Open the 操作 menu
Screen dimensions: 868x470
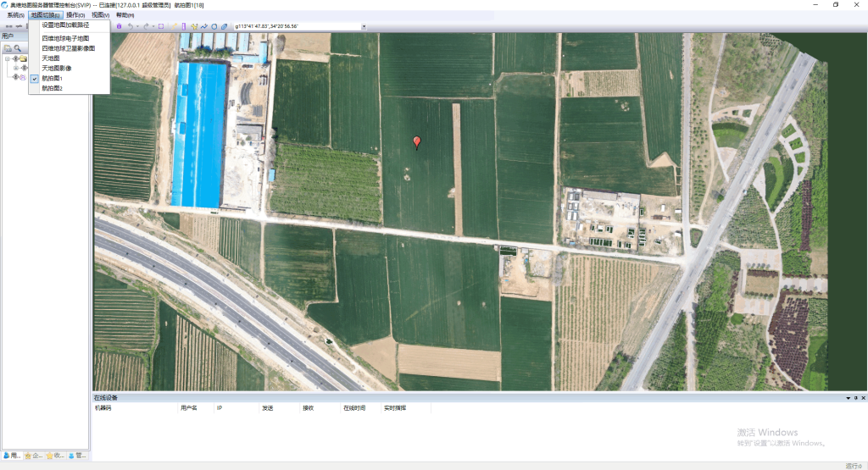75,15
